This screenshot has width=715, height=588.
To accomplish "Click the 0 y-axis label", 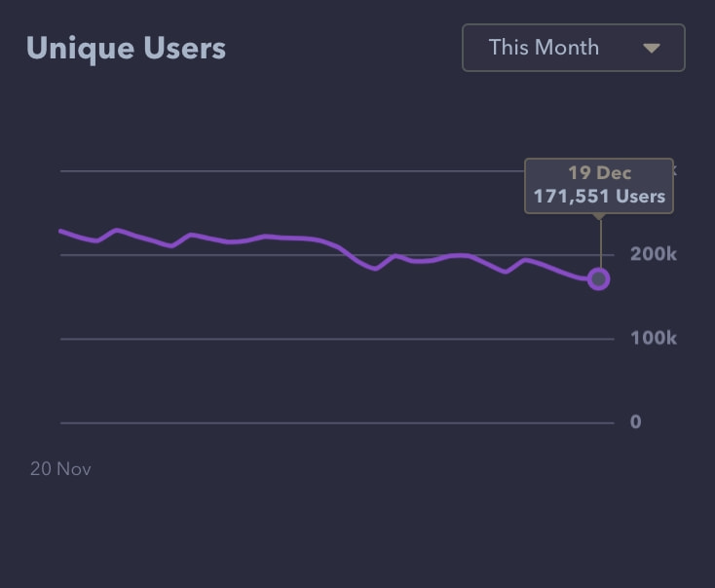I will pyautogui.click(x=635, y=423).
